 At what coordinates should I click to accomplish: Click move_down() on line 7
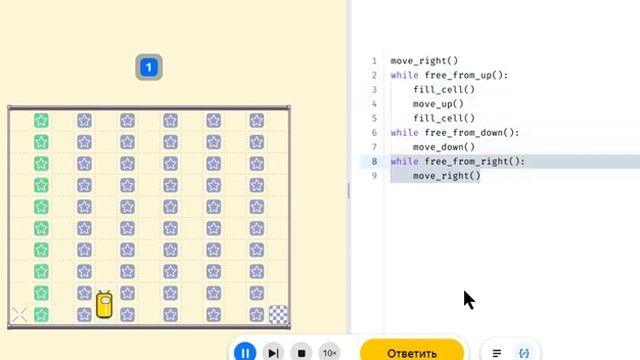pos(444,147)
